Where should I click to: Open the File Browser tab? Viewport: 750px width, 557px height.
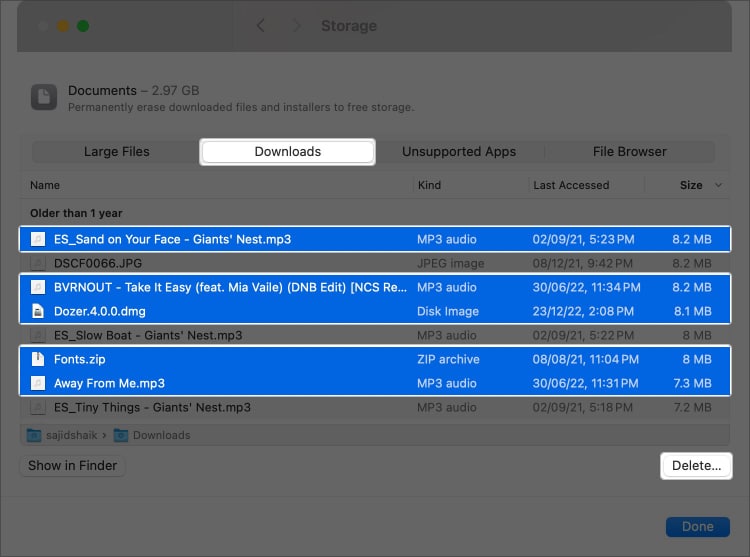(629, 152)
